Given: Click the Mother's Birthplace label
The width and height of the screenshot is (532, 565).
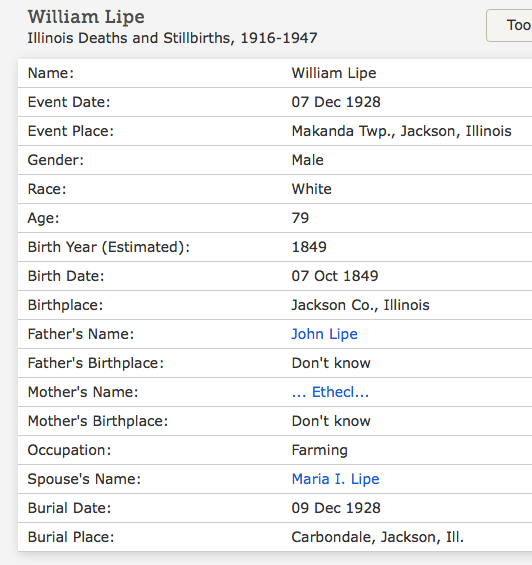Looking at the screenshot, I should [98, 421].
